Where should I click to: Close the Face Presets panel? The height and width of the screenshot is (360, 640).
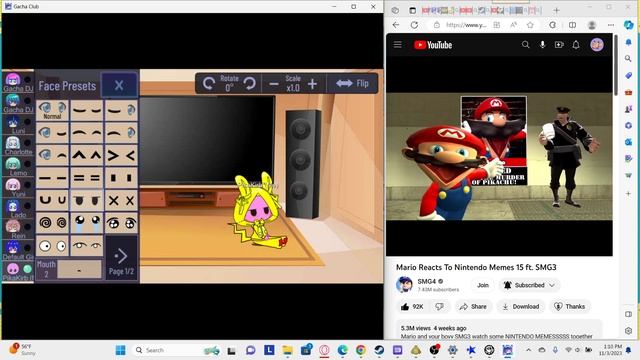119,85
